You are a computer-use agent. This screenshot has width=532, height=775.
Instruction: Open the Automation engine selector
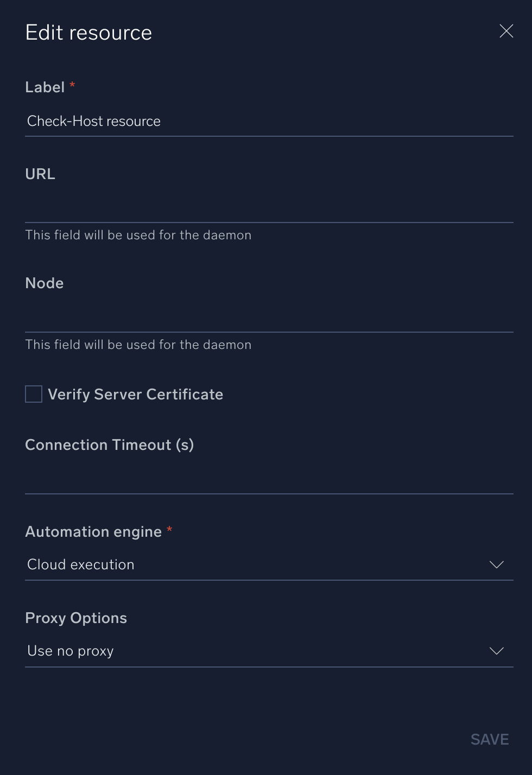(269, 564)
